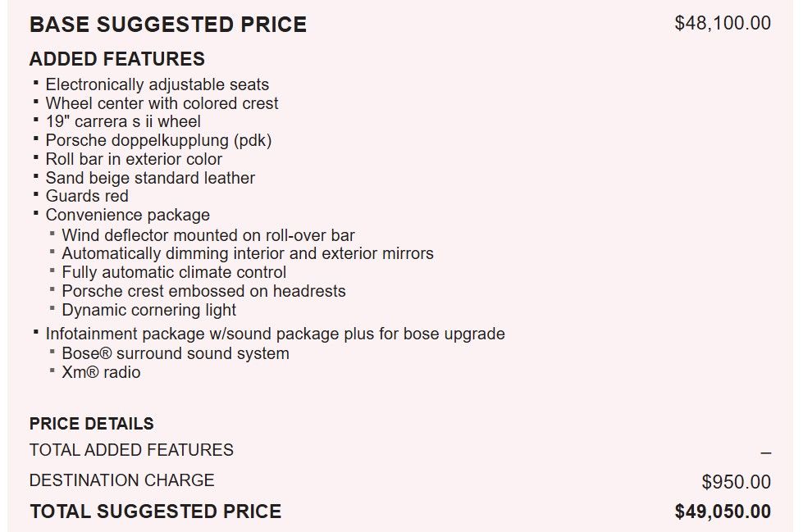
Task: Click the Infotainment package with Bose upgrade
Action: tap(275, 334)
